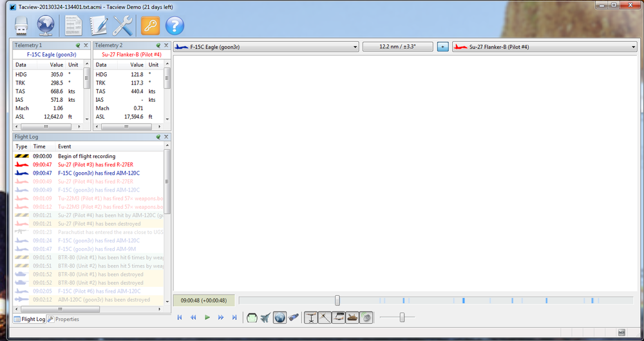The width and height of the screenshot is (644, 341).
Task: Click the Telemetry 1 title F-15C Eagle (goon3r)
Action: click(x=52, y=54)
